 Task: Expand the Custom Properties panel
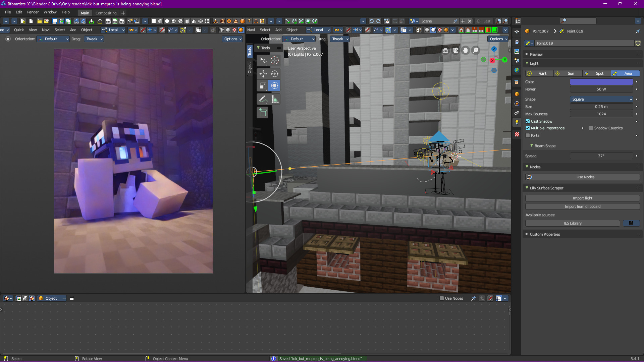[x=545, y=234]
